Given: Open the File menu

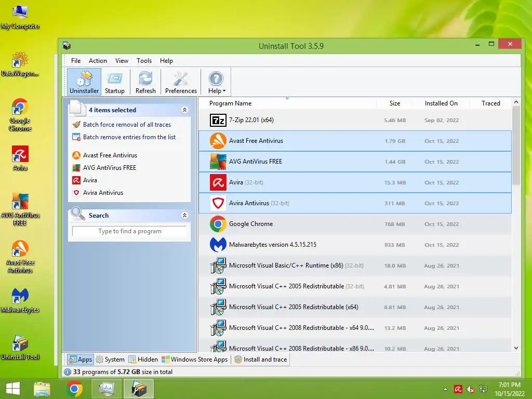Looking at the screenshot, I should [x=76, y=61].
